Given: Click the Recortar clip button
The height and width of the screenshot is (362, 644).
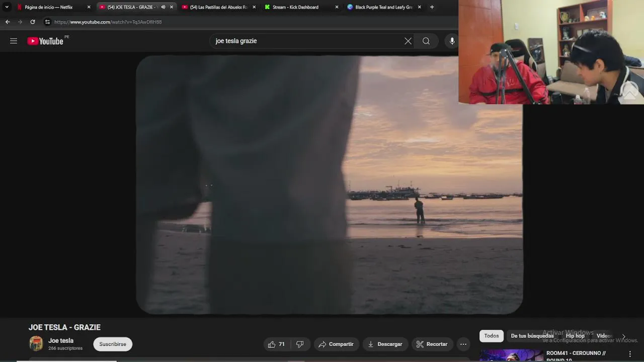Looking at the screenshot, I should coord(432,344).
